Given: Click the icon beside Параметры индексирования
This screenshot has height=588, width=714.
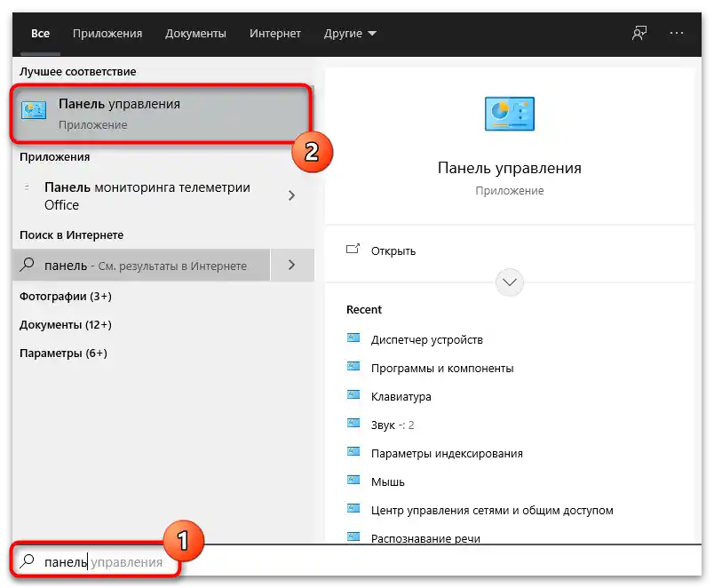Looking at the screenshot, I should point(353,452).
